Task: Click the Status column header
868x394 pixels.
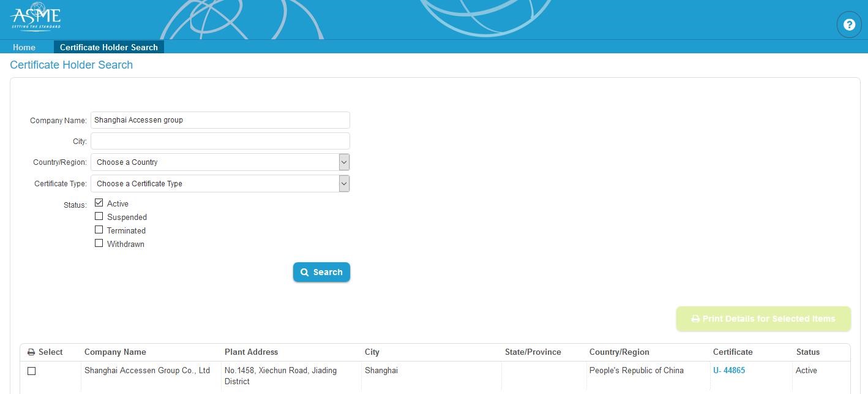Action: click(x=807, y=352)
